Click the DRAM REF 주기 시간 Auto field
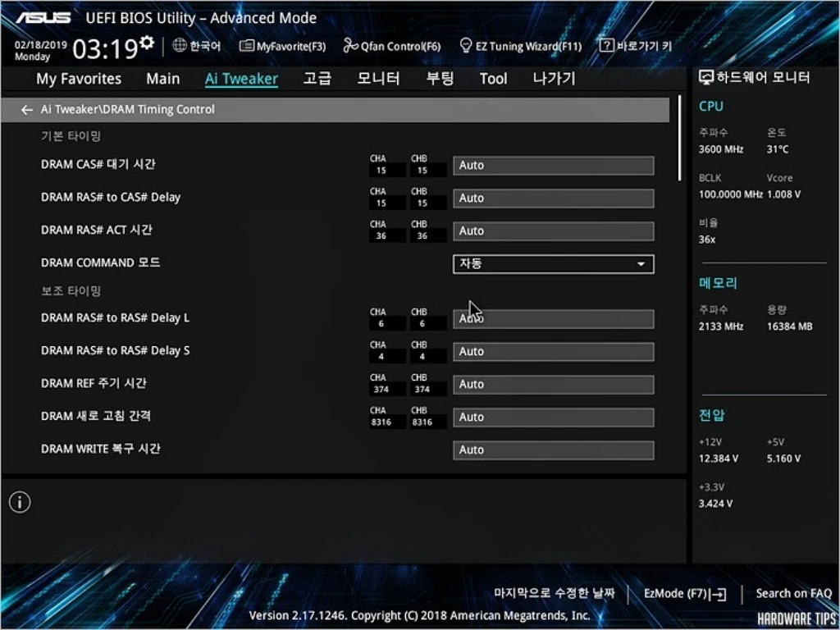 coord(554,384)
